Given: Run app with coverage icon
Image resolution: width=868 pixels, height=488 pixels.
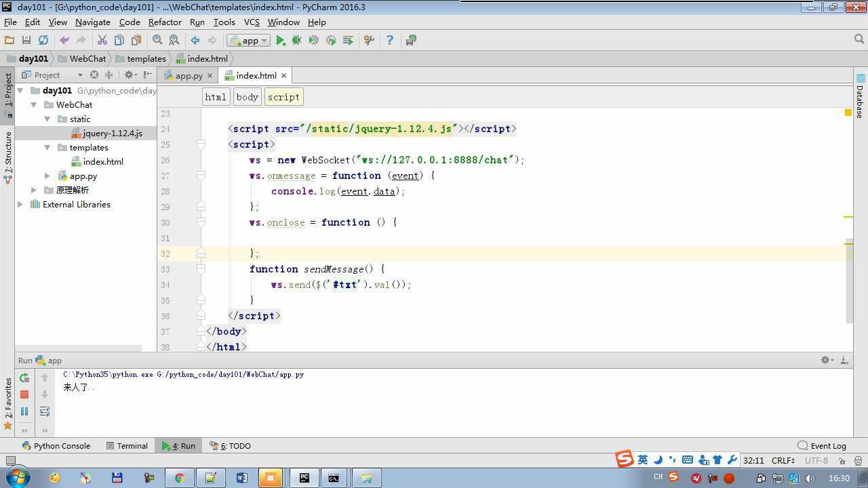Looking at the screenshot, I should [314, 41].
